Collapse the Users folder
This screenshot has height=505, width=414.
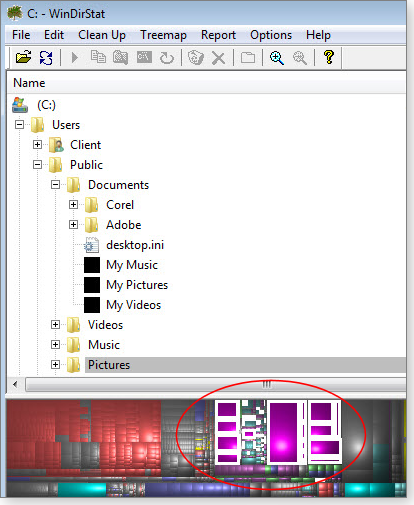tap(20, 125)
